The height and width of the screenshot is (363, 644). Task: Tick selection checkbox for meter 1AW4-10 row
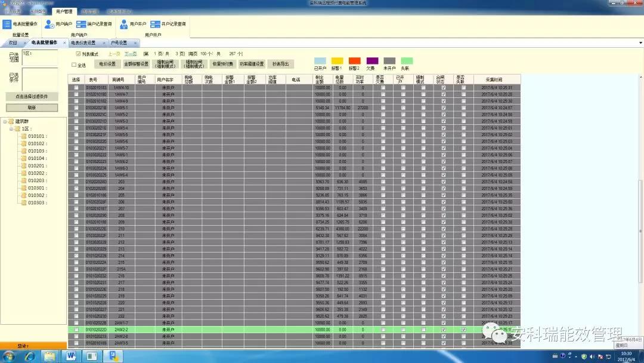[x=76, y=88]
